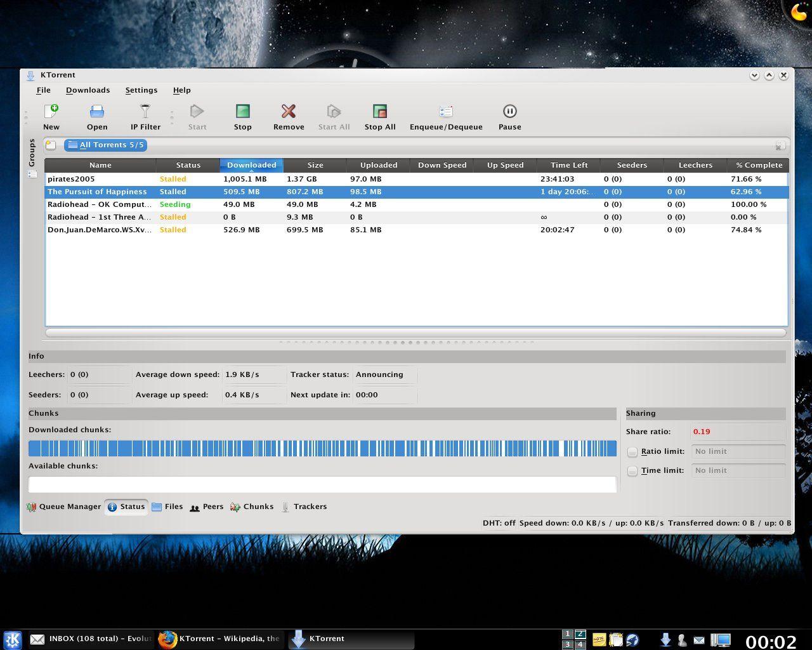This screenshot has width=812, height=650.
Task: Sort by the Seeders column header
Action: pyautogui.click(x=632, y=165)
